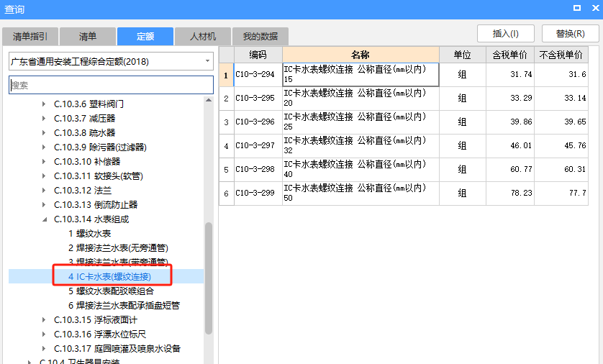
Task: Select code cell C10-3-295
Action: tap(258, 99)
